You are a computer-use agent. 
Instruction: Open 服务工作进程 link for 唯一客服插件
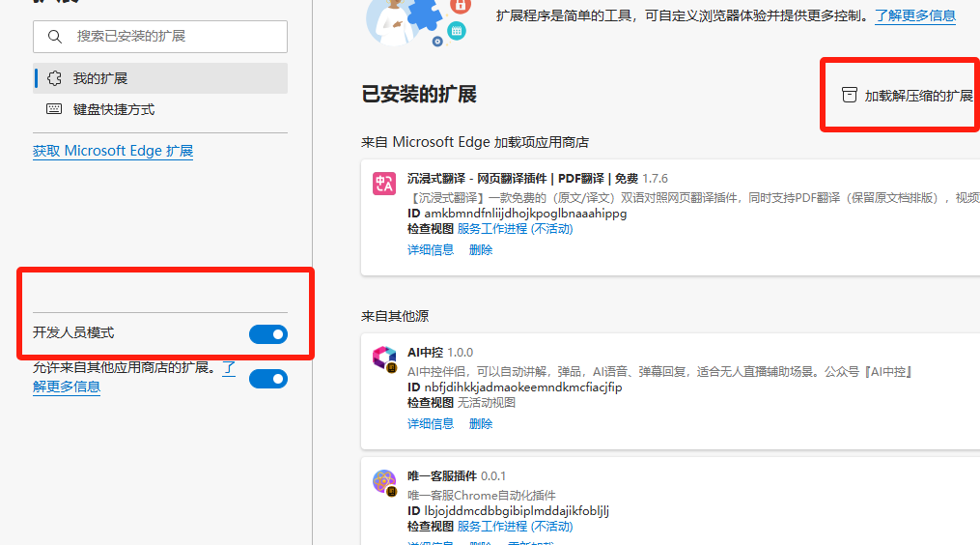click(515, 527)
